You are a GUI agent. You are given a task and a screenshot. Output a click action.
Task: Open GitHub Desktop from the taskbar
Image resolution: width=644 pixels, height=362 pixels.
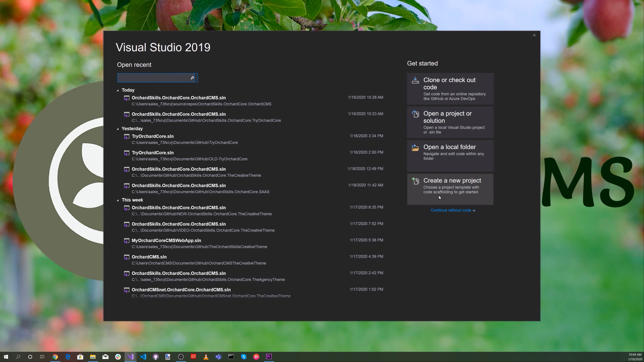click(156, 357)
